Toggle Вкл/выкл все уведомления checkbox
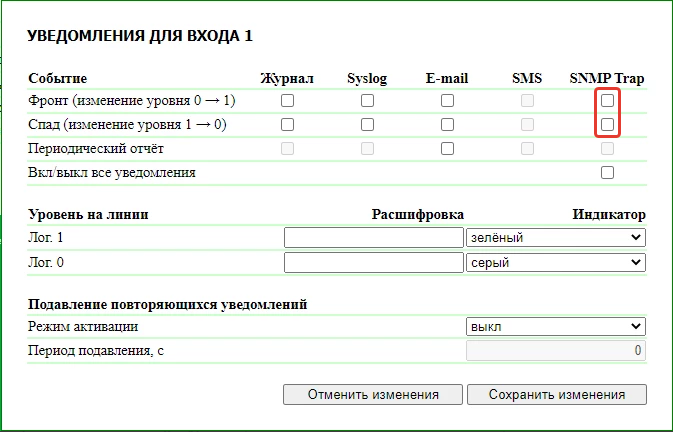673x432 pixels. (x=607, y=173)
